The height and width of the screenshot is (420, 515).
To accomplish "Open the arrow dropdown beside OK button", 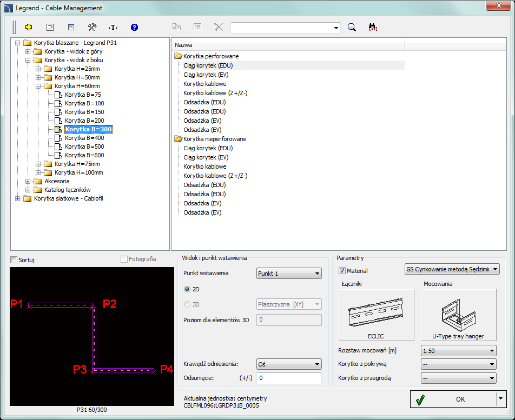I will [x=500, y=399].
